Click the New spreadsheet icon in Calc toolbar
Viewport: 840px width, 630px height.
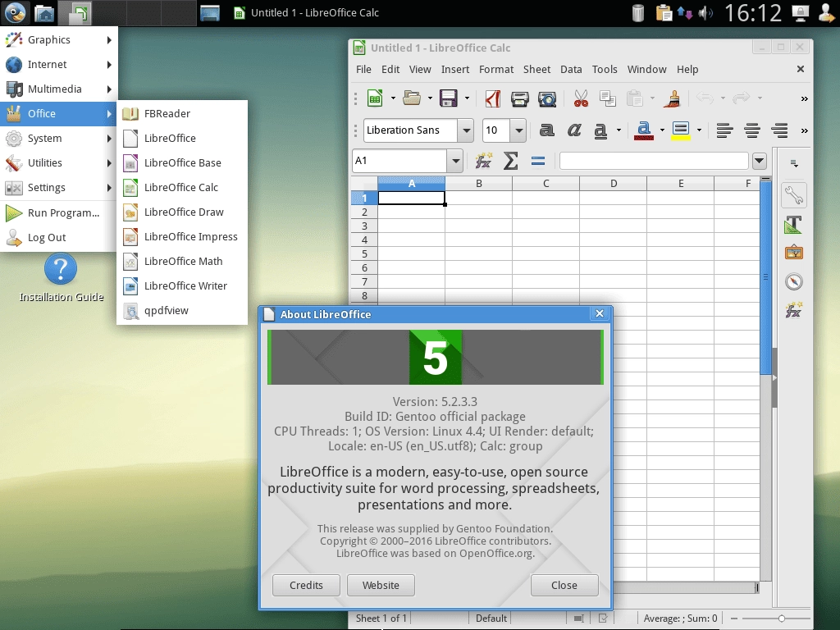[x=375, y=98]
